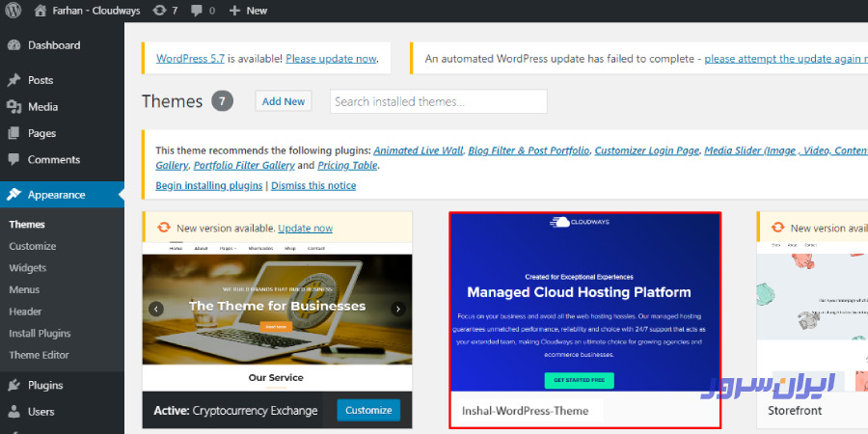This screenshot has width=868, height=434.
Task: Go to previous slide arrow in theme preview
Action: 156,309
